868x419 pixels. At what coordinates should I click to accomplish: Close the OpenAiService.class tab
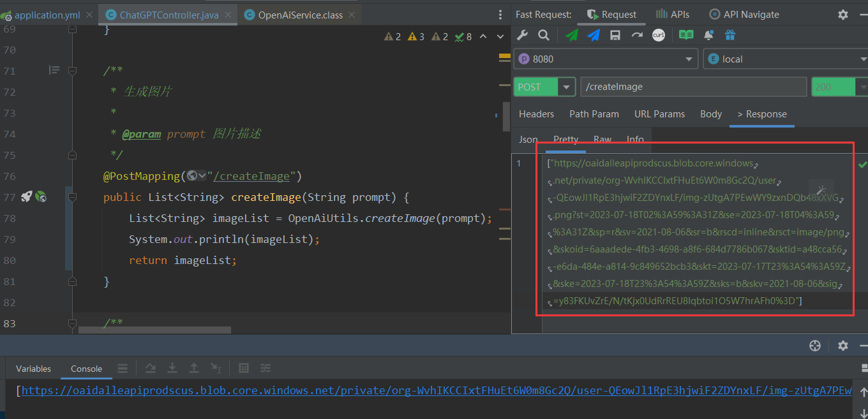pyautogui.click(x=352, y=15)
